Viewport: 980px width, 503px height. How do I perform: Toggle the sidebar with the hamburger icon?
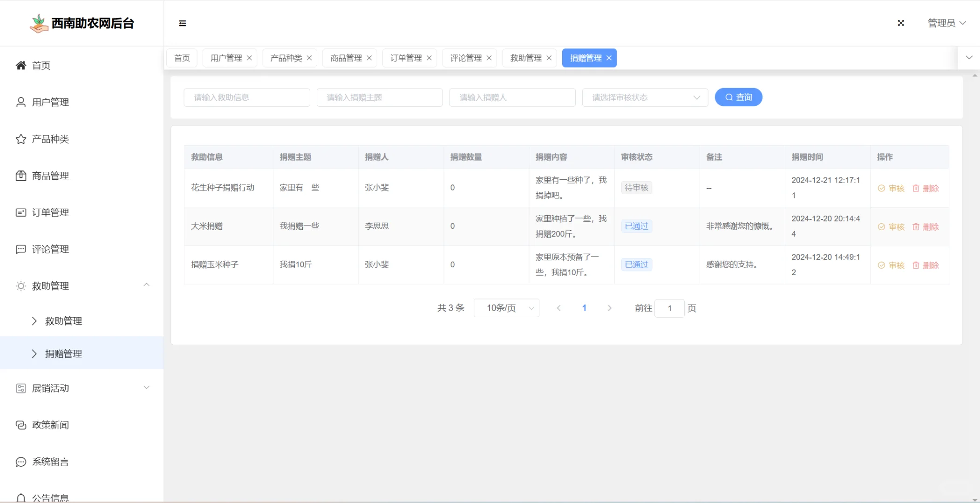[182, 23]
